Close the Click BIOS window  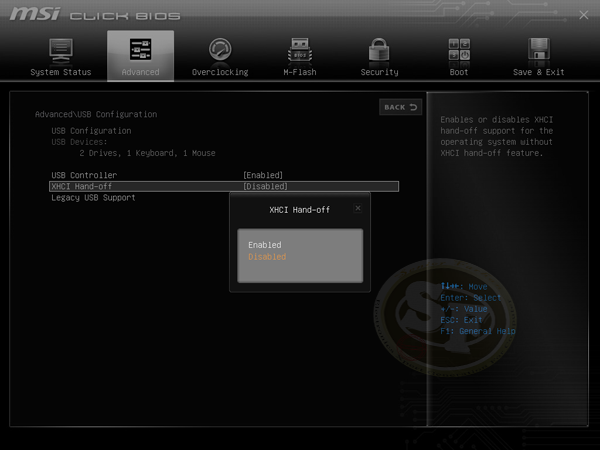click(x=584, y=15)
